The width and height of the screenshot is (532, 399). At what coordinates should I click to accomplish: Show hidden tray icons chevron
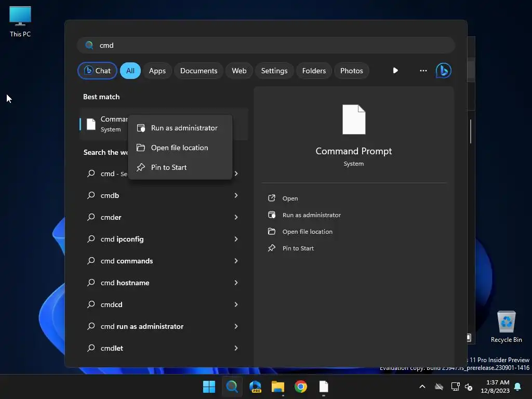click(x=422, y=387)
